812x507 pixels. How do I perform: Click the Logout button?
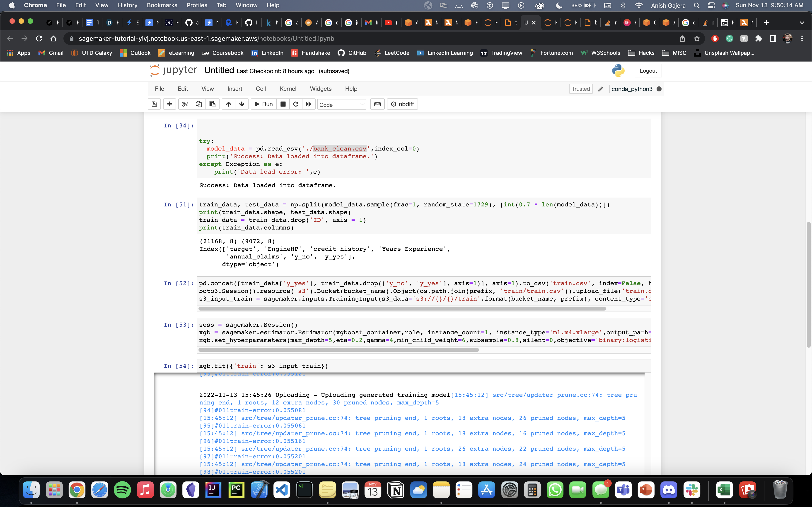[648, 71]
